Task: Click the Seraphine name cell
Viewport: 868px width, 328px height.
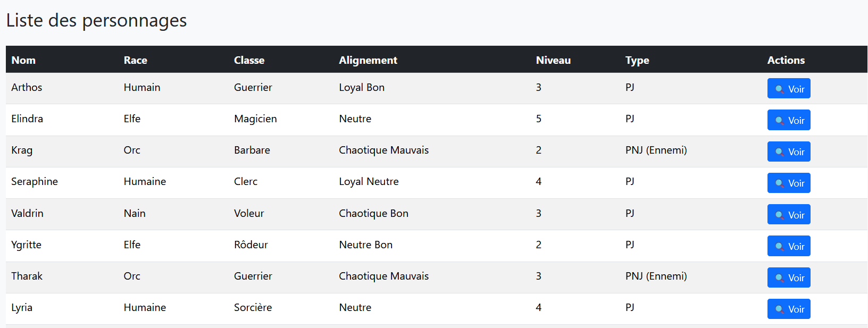Action: 35,182
